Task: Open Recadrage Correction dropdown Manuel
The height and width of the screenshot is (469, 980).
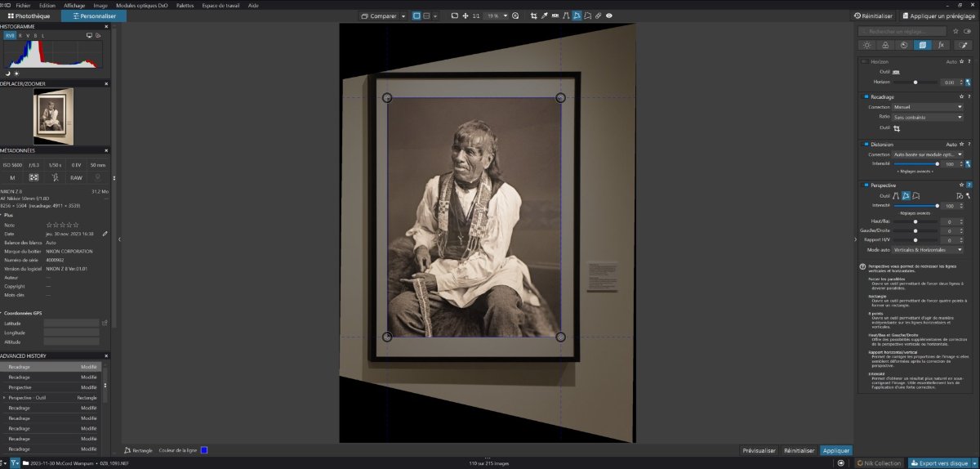Action: [x=928, y=107]
